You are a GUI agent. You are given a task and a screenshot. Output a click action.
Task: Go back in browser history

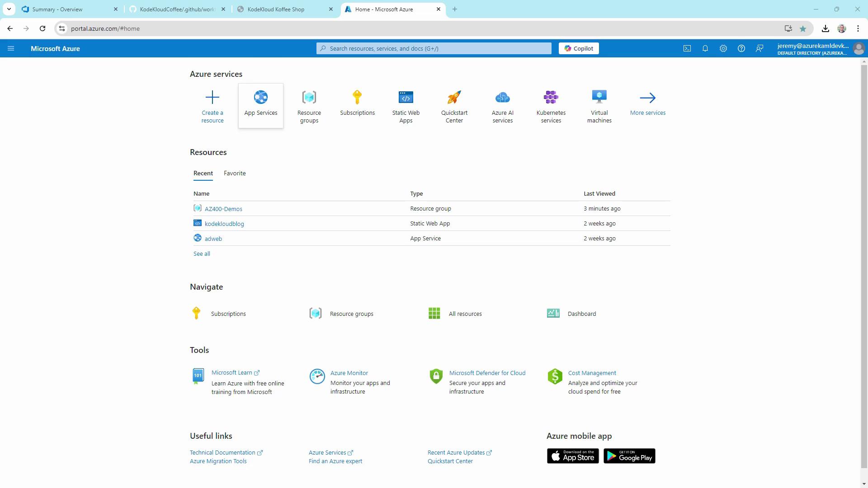point(10,28)
